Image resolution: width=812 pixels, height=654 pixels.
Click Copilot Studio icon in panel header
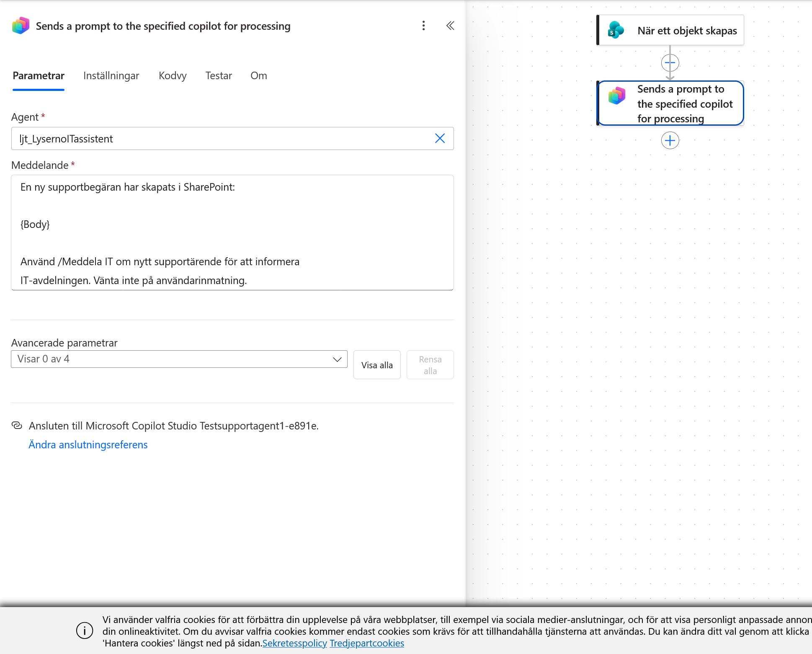pyautogui.click(x=21, y=26)
